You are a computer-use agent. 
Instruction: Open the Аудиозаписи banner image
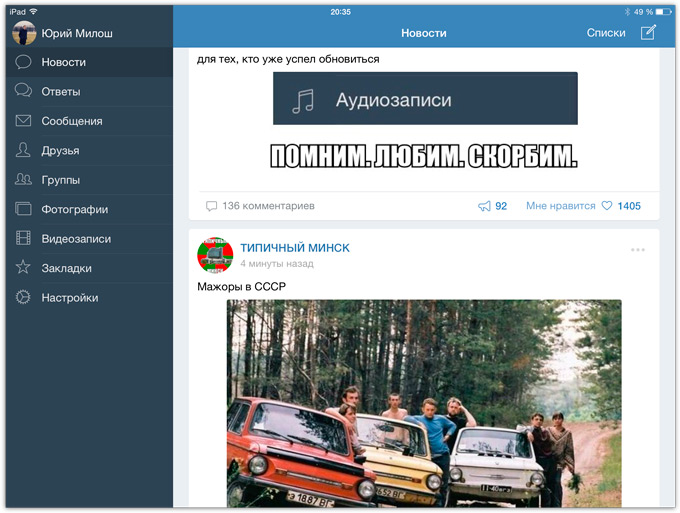coord(425,98)
